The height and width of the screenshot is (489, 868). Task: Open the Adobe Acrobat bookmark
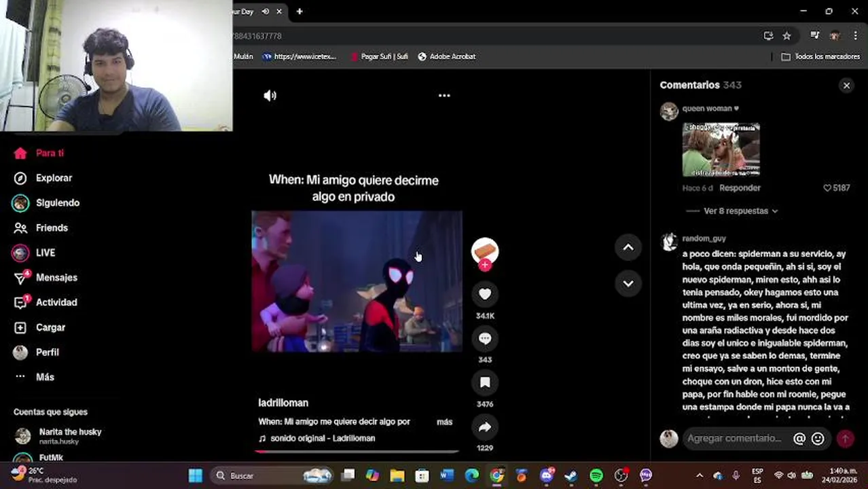tap(447, 57)
